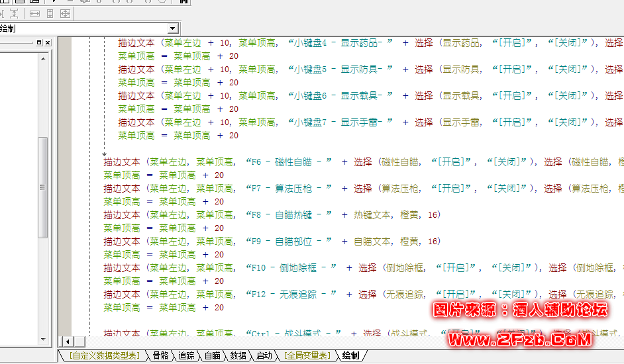
Task: Float the left panel with maximize icon
Action: click(38, 42)
